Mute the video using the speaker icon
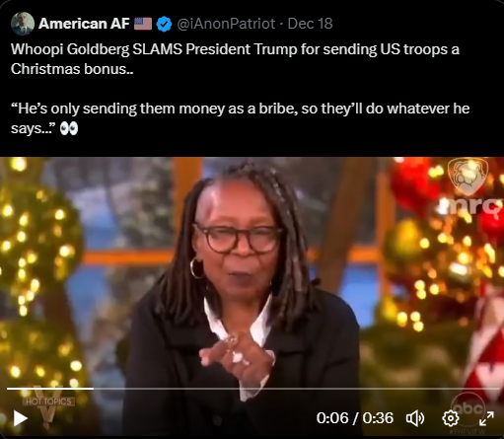The width and height of the screenshot is (504, 439). 415,418
